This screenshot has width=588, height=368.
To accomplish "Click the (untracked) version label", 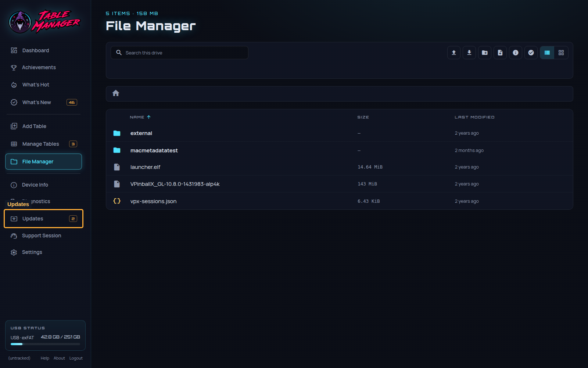I will point(19,358).
